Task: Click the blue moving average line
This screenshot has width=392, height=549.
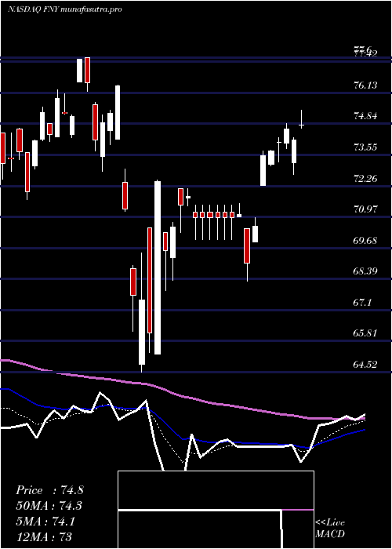Action: tap(182, 439)
